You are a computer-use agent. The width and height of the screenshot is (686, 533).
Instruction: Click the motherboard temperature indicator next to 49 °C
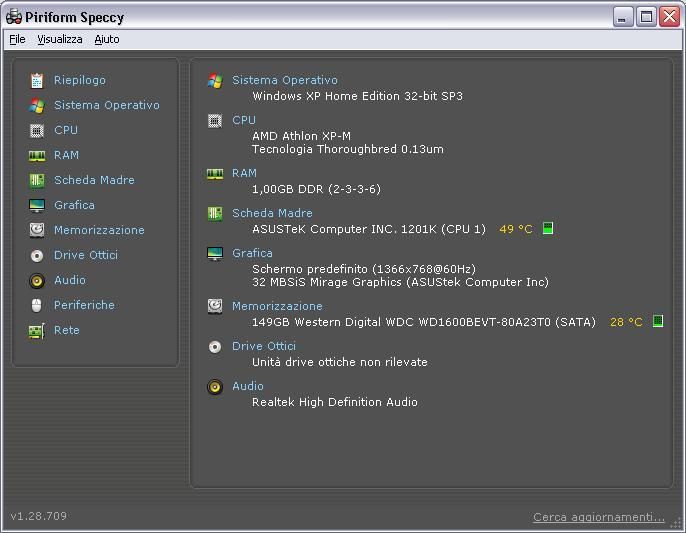pyautogui.click(x=548, y=229)
